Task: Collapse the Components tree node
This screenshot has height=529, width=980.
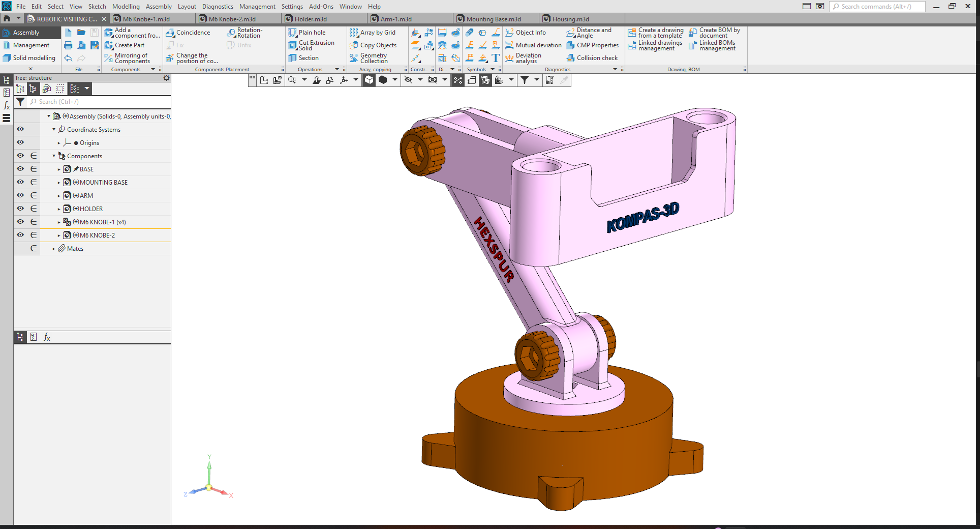Action: tap(54, 156)
